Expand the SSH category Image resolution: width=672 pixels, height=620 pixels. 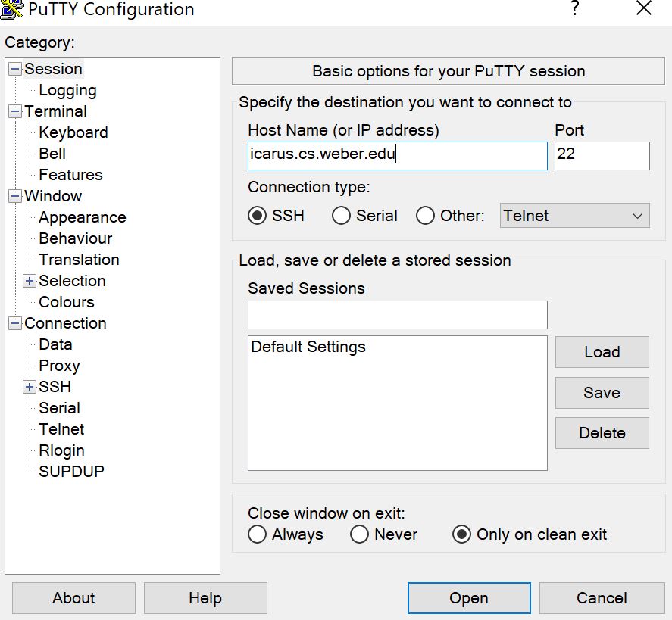pyautogui.click(x=29, y=387)
